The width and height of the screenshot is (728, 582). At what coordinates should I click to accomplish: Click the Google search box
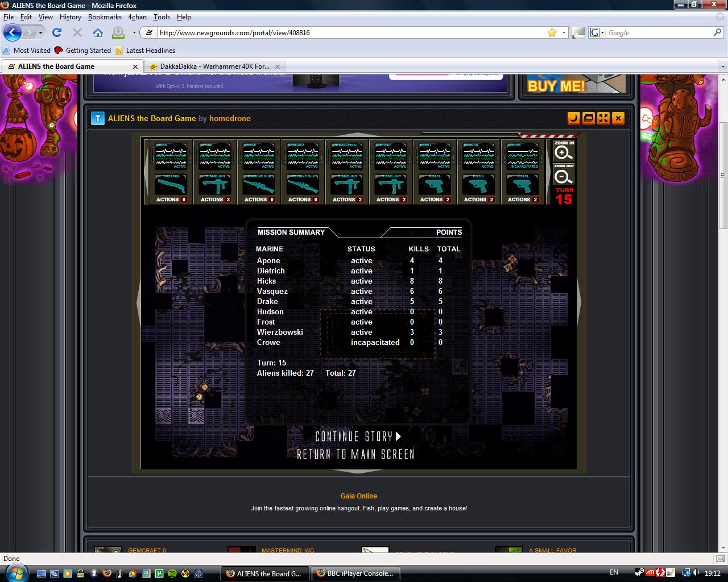click(x=659, y=33)
